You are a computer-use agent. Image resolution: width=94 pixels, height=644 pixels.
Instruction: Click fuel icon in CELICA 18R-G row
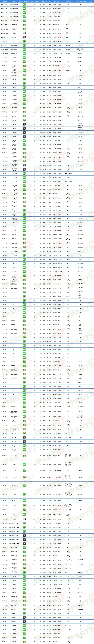tap(24, 231)
